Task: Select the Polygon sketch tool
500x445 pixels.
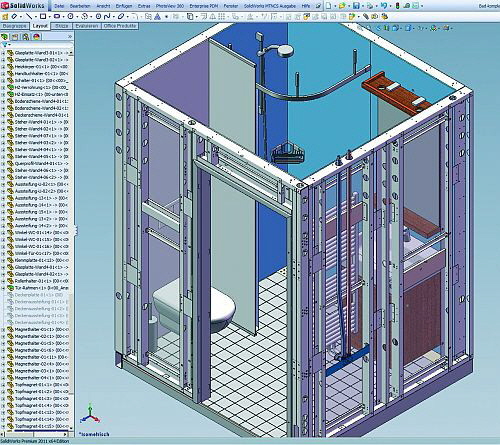Action: click(x=98, y=16)
